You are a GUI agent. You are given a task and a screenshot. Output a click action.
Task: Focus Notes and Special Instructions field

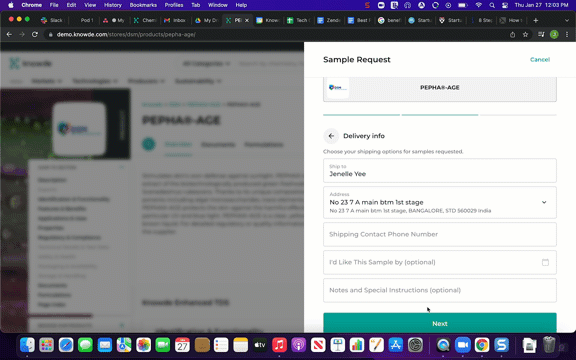[x=440, y=290]
